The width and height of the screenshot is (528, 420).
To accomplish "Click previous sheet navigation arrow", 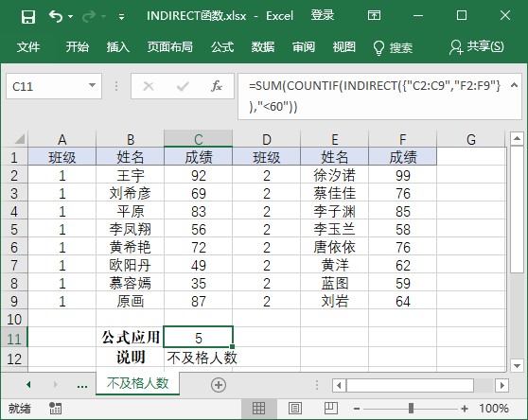I will tap(28, 384).
